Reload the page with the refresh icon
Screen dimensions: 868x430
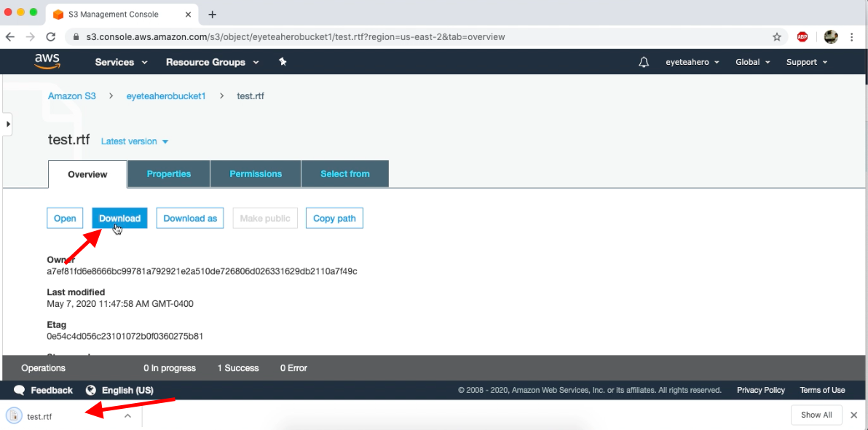pos(50,36)
